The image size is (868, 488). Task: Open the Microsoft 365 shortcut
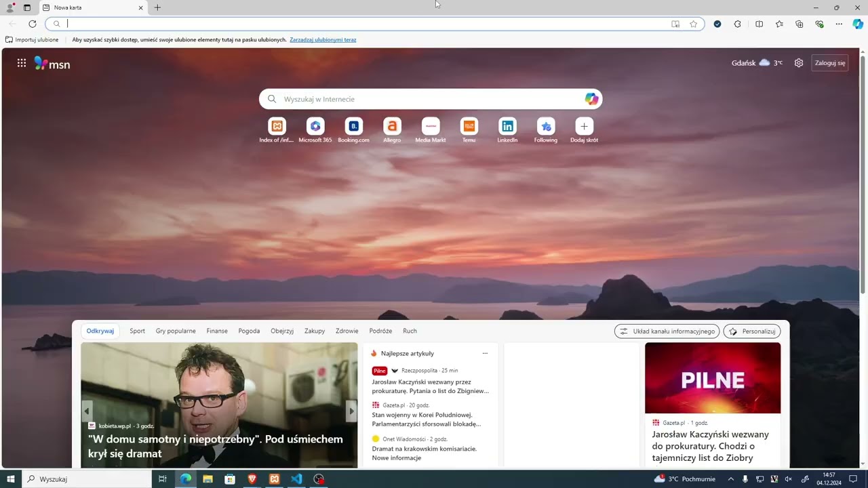(x=315, y=130)
